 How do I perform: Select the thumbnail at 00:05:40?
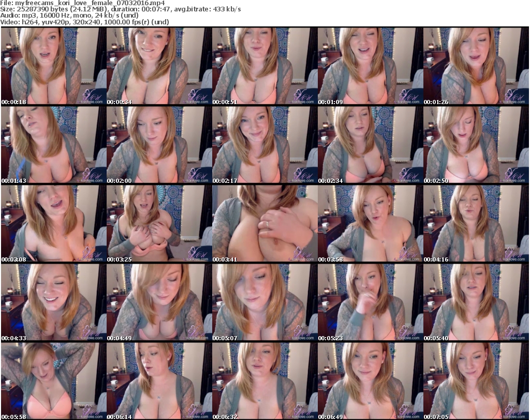pyautogui.click(x=475, y=302)
